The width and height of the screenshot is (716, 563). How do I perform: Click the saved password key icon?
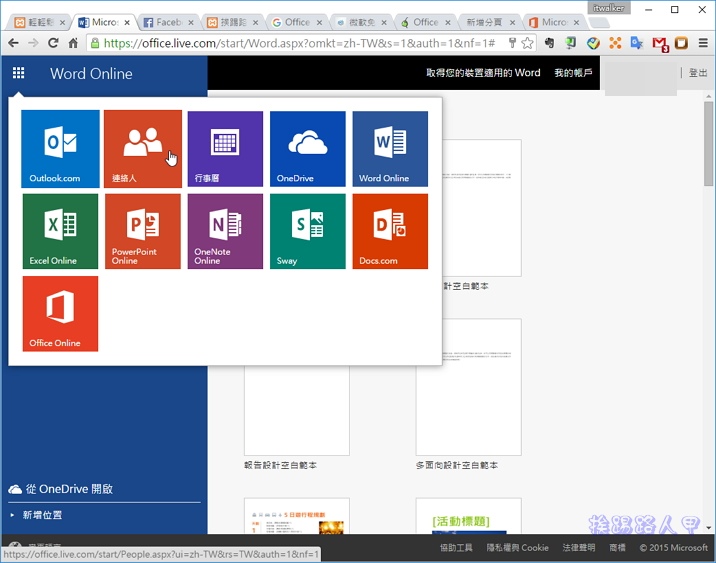[512, 43]
